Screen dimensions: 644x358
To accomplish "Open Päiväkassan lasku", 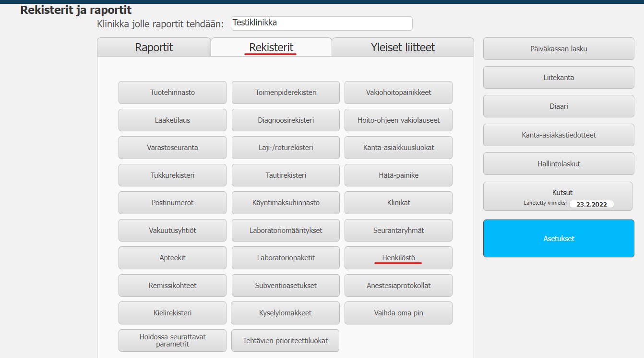I will point(559,49).
